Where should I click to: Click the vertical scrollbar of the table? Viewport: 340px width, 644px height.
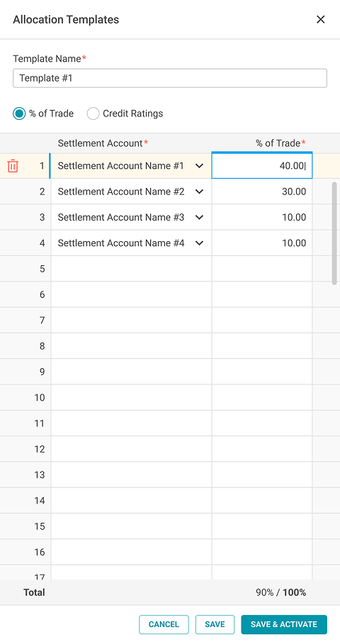pyautogui.click(x=334, y=233)
